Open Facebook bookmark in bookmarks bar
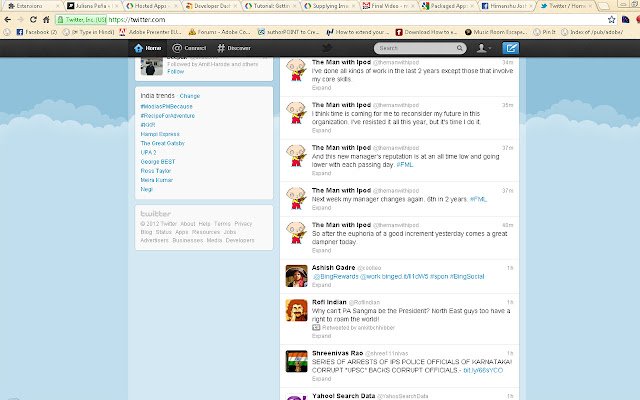The image size is (640, 400). click(36, 32)
